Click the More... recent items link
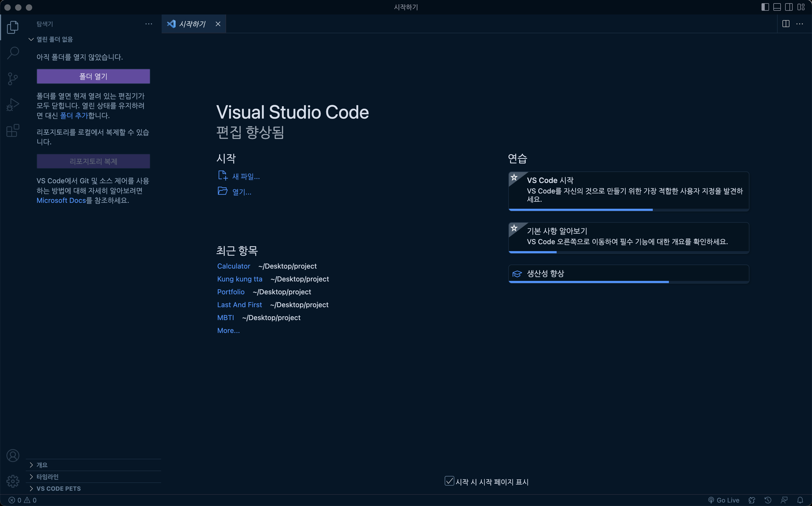 click(228, 330)
